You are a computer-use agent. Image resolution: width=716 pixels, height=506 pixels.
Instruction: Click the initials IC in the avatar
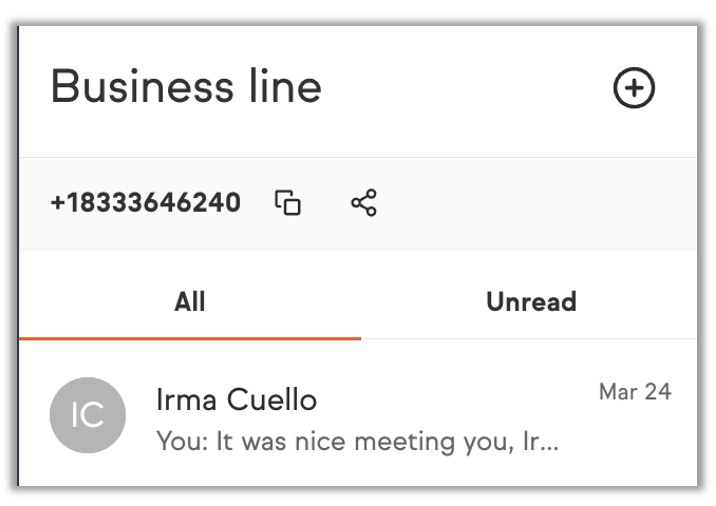[x=88, y=416]
